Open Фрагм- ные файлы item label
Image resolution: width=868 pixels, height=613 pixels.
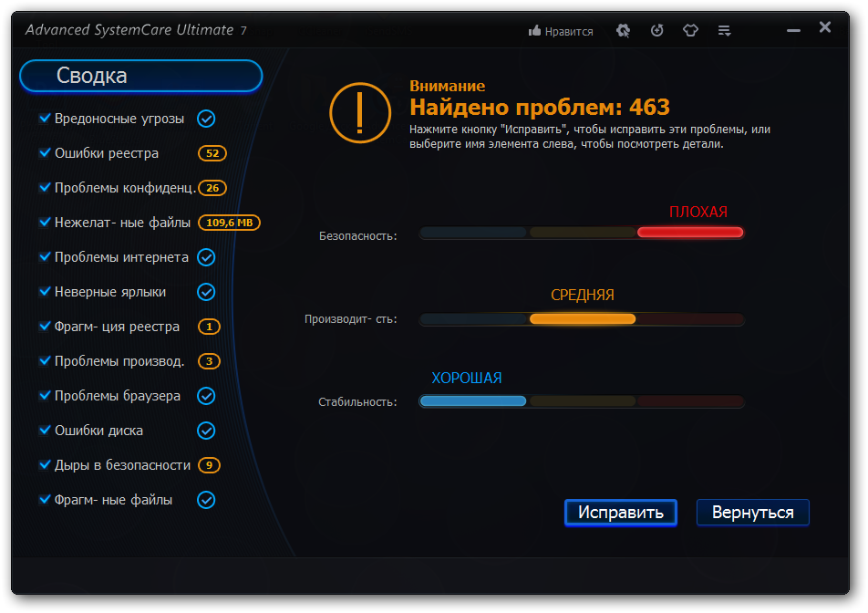113,500
